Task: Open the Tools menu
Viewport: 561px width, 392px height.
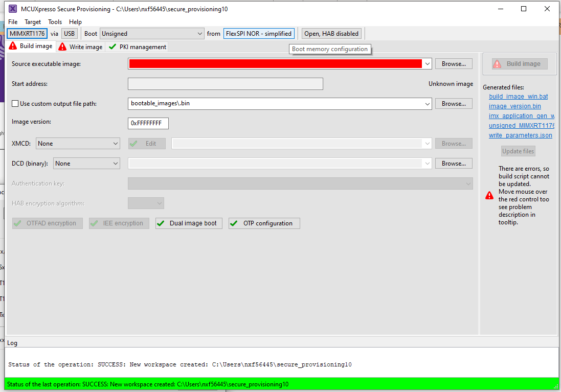Action: tap(55, 21)
